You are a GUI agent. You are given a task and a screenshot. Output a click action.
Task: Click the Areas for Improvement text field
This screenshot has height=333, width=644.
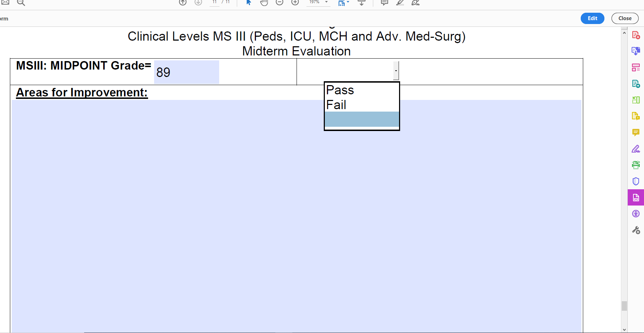coord(247,212)
